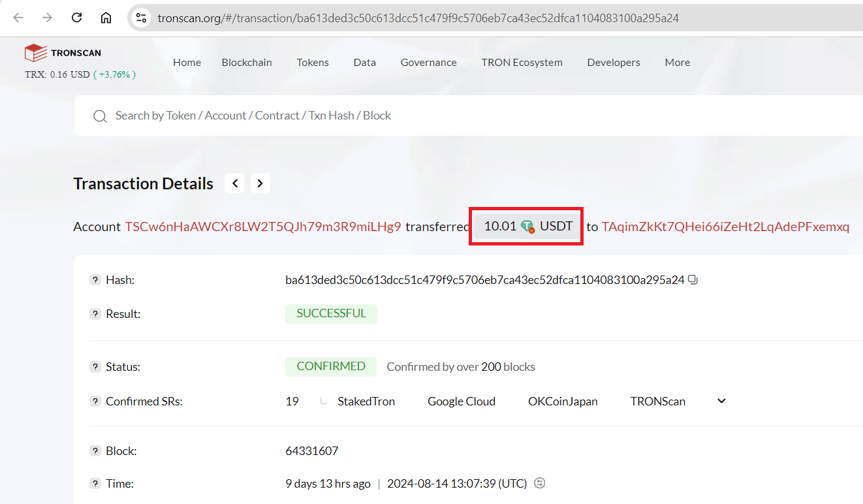Open the More menu
This screenshot has height=504, width=863.
coord(678,63)
